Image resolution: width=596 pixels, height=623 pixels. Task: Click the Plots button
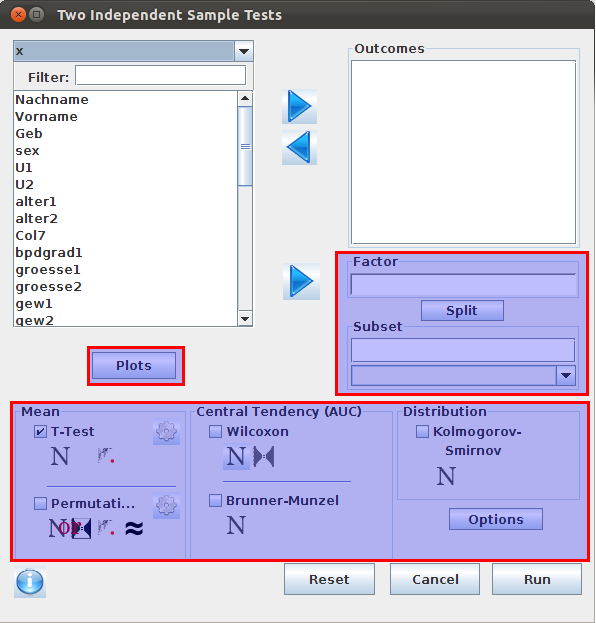(x=134, y=366)
